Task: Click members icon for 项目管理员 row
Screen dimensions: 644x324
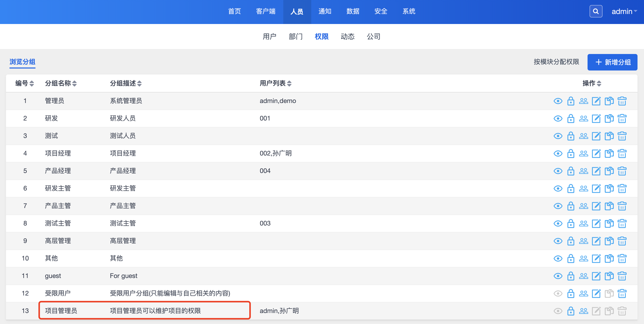Action: 584,311
